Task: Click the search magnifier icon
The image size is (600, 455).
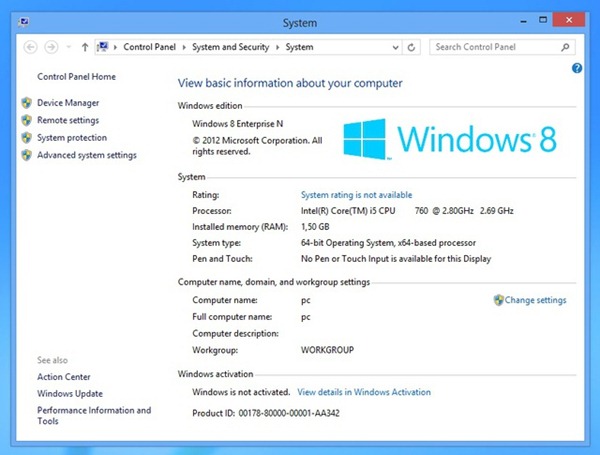Action: pyautogui.click(x=566, y=47)
